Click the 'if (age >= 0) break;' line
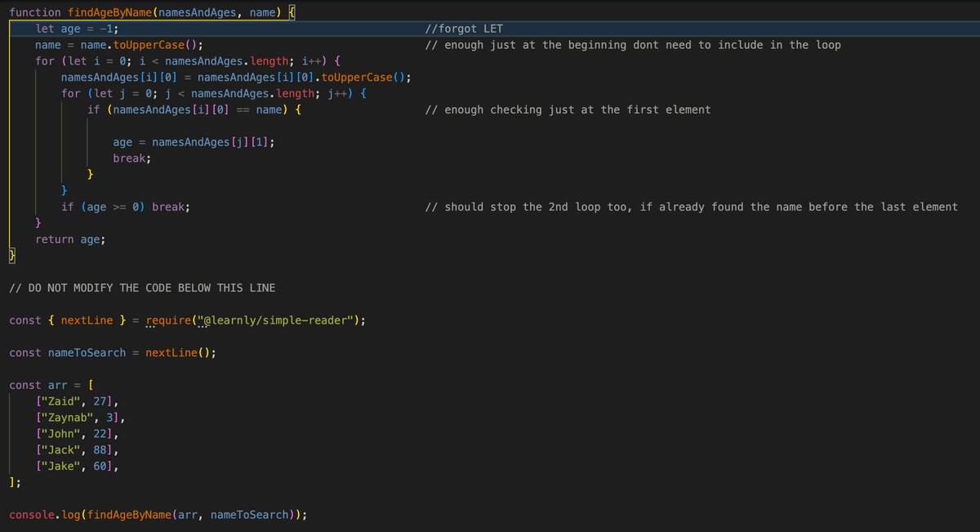The width and height of the screenshot is (980, 532). [x=126, y=207]
